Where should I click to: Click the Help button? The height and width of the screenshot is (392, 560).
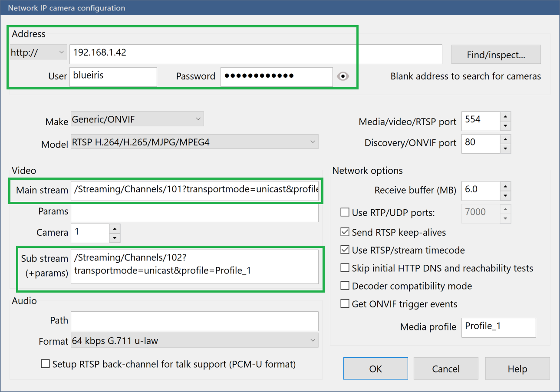[517, 369]
